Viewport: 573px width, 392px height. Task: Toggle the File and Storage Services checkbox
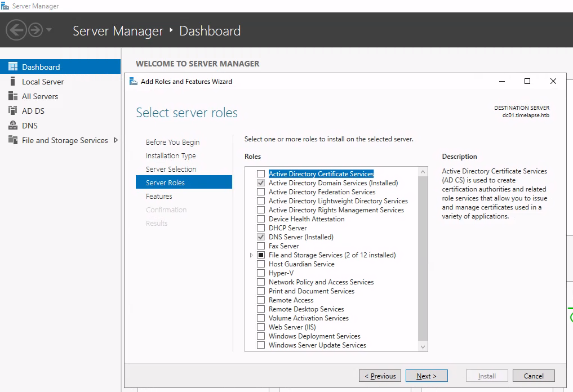(x=261, y=255)
